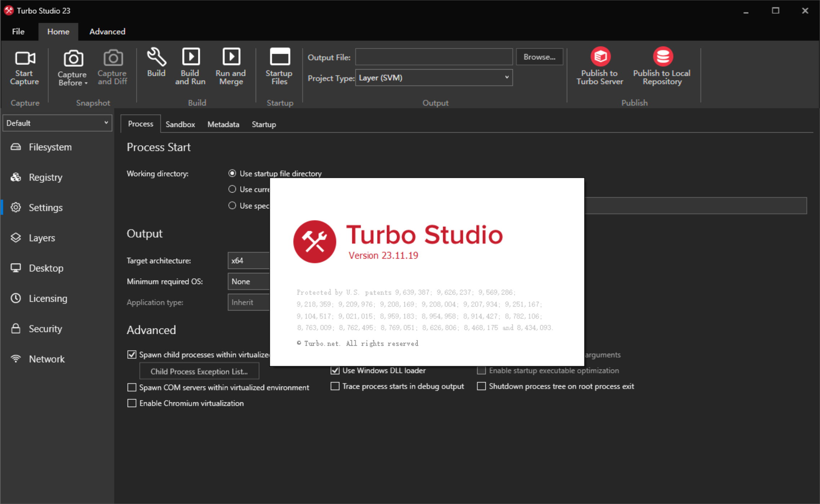820x504 pixels.
Task: Expand the Minimum required OS dropdown
Action: click(x=252, y=281)
